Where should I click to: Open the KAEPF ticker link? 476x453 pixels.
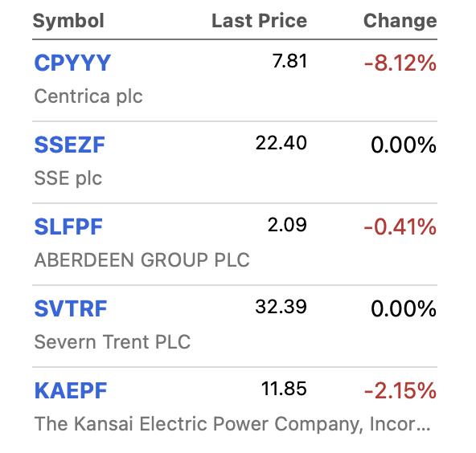click(71, 390)
